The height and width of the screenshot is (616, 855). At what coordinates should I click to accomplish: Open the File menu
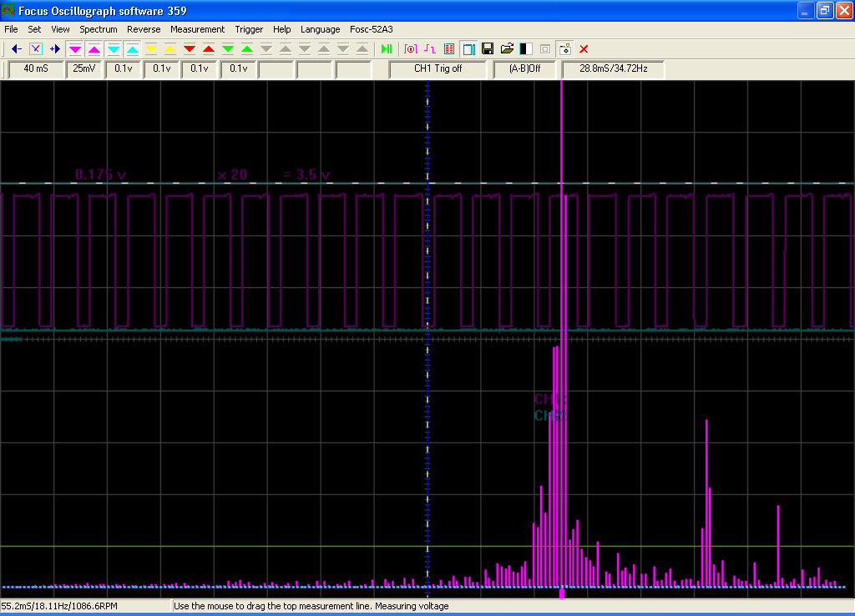click(11, 29)
